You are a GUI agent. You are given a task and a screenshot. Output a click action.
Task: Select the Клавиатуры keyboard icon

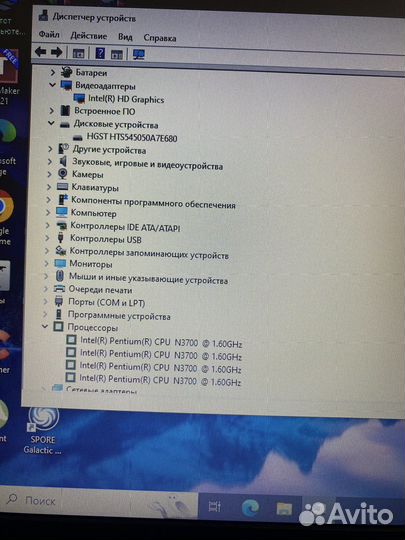click(62, 187)
